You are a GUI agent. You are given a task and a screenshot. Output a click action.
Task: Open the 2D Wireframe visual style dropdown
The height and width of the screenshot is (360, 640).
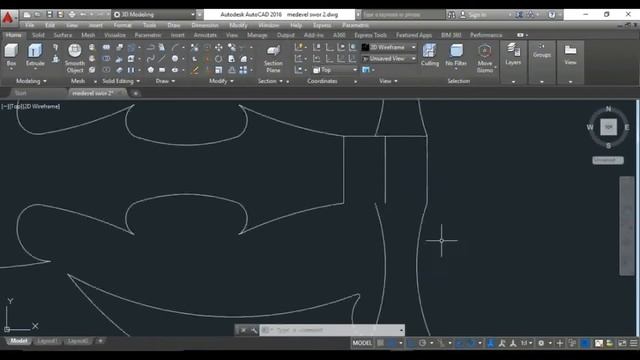389,47
